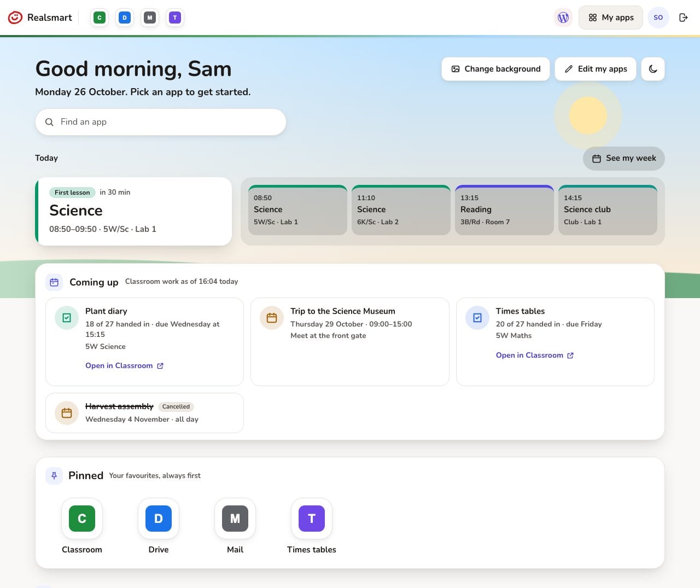Click the First lesson badge
The height and width of the screenshot is (588, 700).
72,193
